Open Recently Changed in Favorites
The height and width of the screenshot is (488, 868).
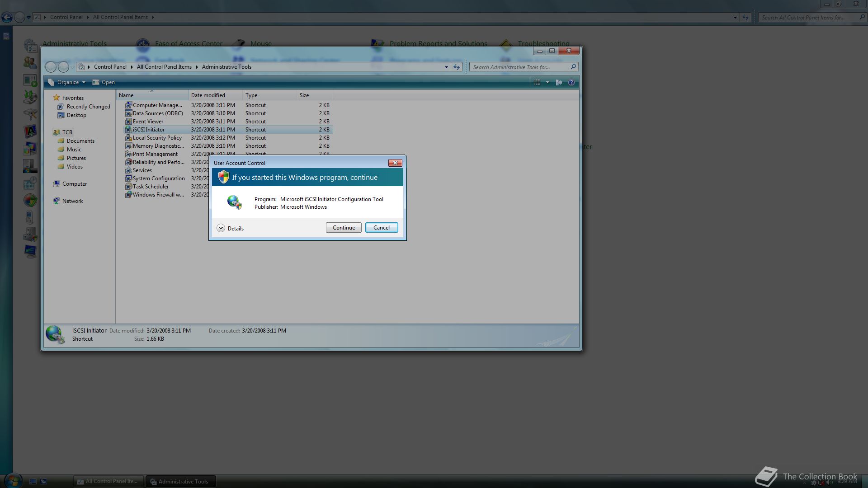click(x=88, y=107)
